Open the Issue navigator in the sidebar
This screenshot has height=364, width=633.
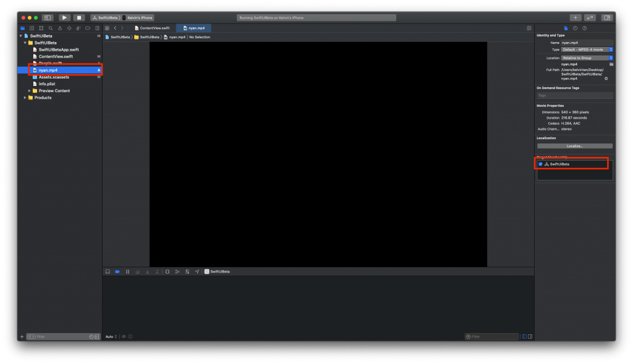[61, 28]
